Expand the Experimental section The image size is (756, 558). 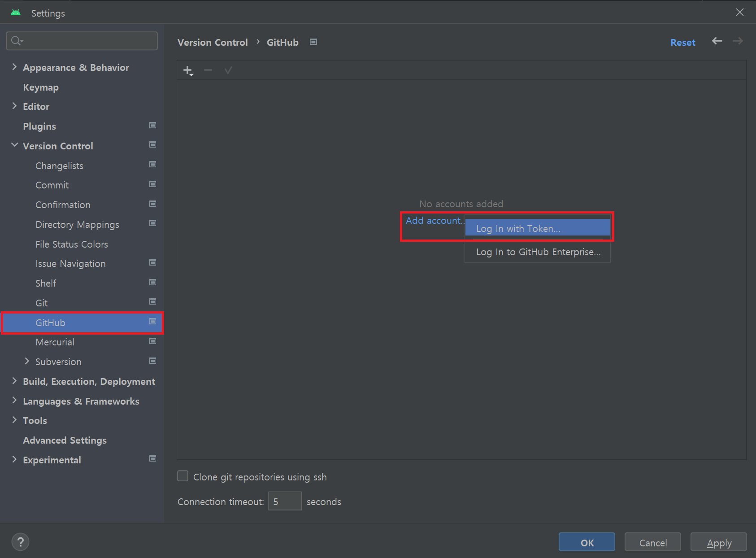[14, 459]
